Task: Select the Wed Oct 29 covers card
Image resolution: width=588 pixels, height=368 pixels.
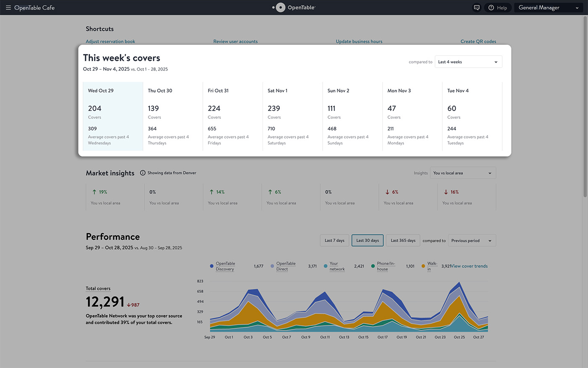Action: 113,116
